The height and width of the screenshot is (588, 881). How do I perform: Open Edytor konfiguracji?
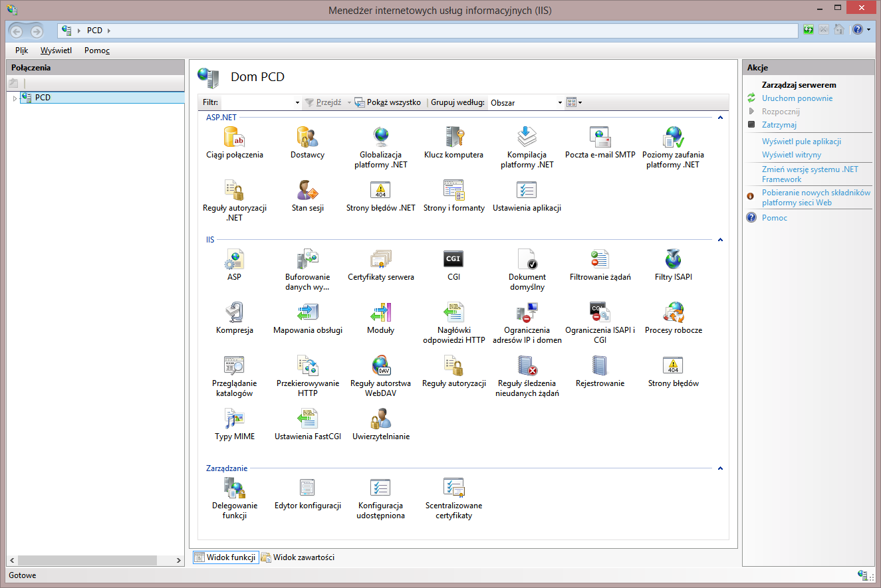308,494
